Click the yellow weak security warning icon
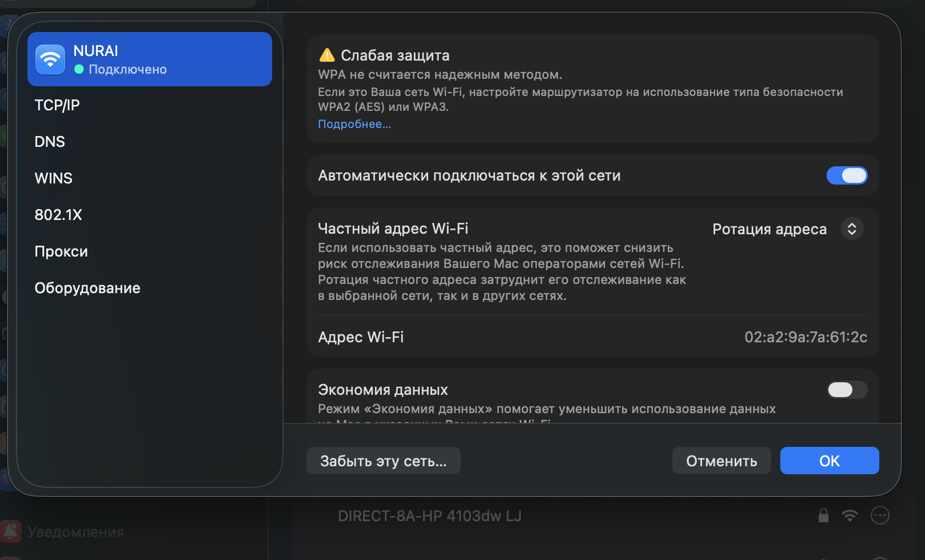925x560 pixels. tap(327, 55)
